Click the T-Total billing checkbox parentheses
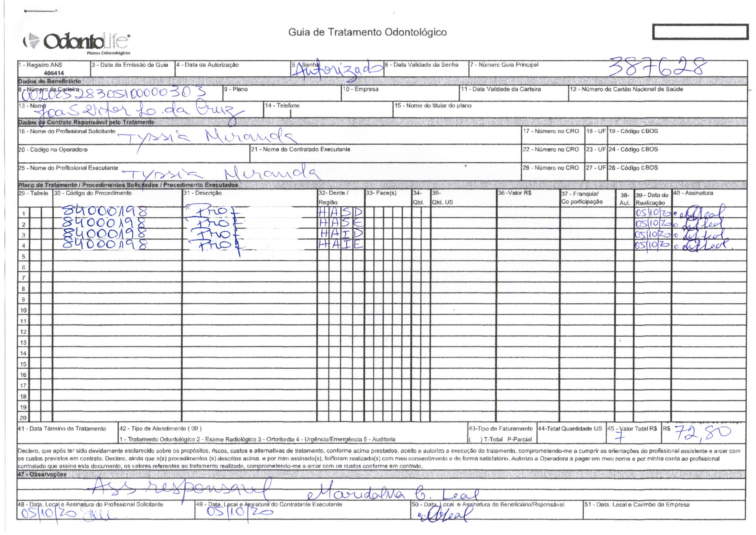Image resolution: width=756 pixels, height=535 pixels. pyautogui.click(x=476, y=439)
